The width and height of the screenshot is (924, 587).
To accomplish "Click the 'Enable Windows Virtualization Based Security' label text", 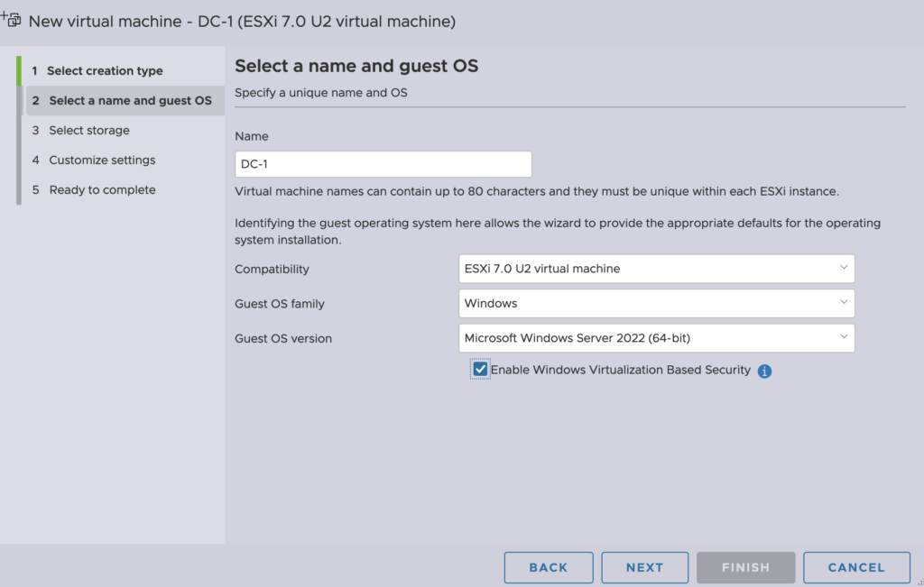I will pyautogui.click(x=620, y=370).
